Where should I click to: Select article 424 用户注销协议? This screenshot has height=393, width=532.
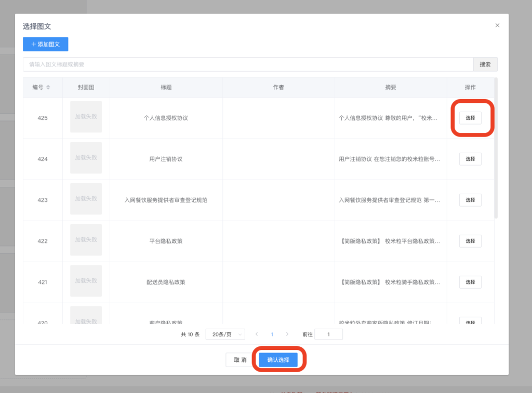click(470, 159)
